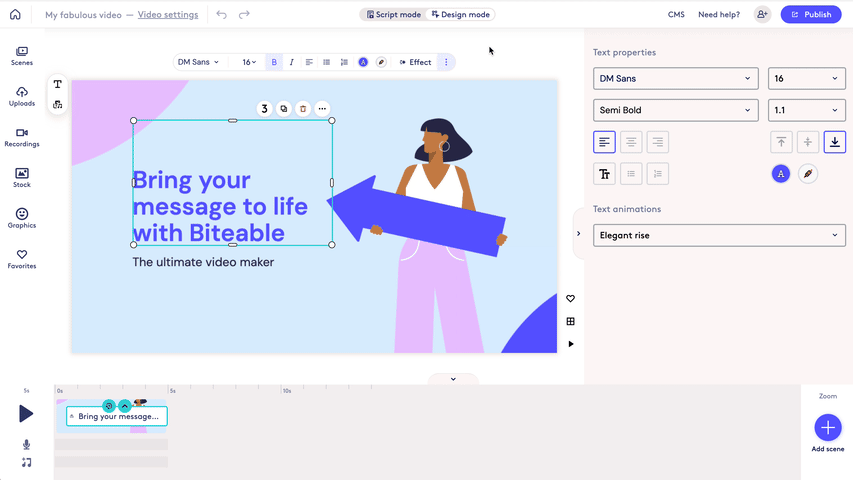Favorite the scene with the heart icon

[570, 298]
